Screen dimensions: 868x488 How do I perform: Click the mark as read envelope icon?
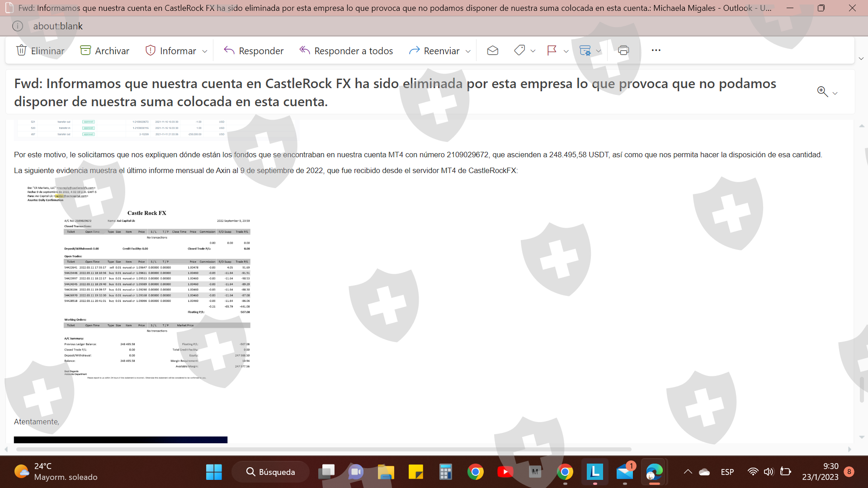click(492, 50)
